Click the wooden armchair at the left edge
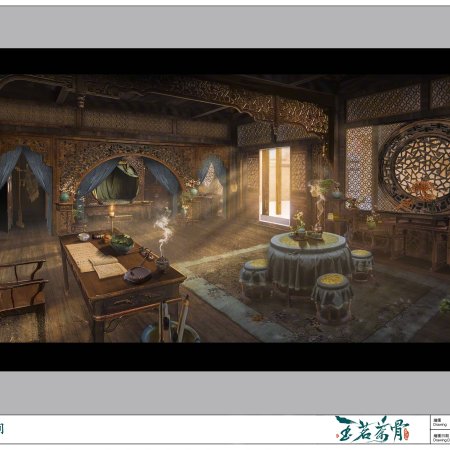 pyautogui.click(x=22, y=297)
